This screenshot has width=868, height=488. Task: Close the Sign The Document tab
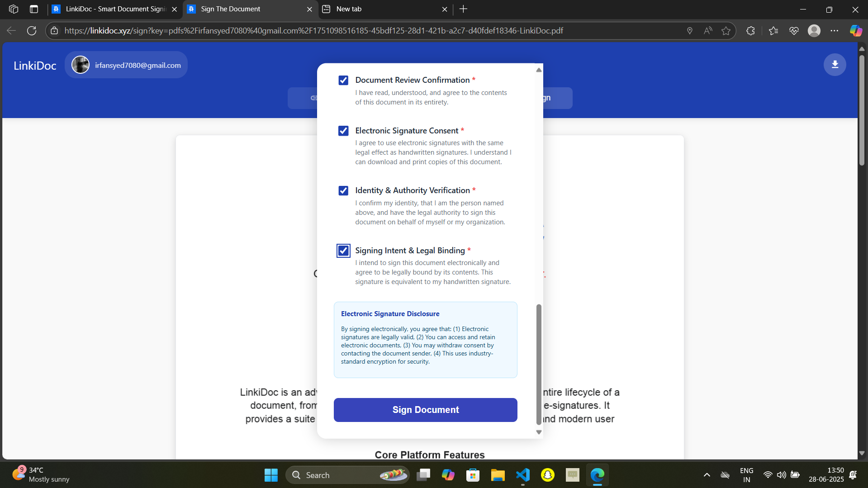(309, 9)
